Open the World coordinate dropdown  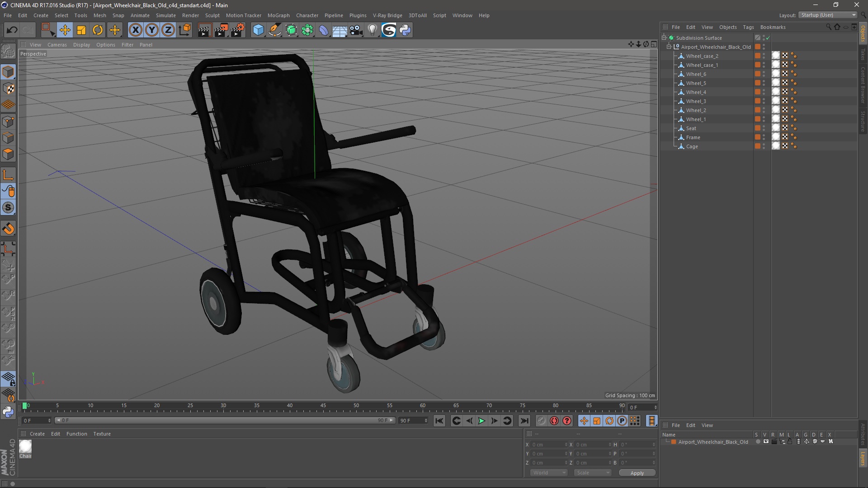coord(549,473)
